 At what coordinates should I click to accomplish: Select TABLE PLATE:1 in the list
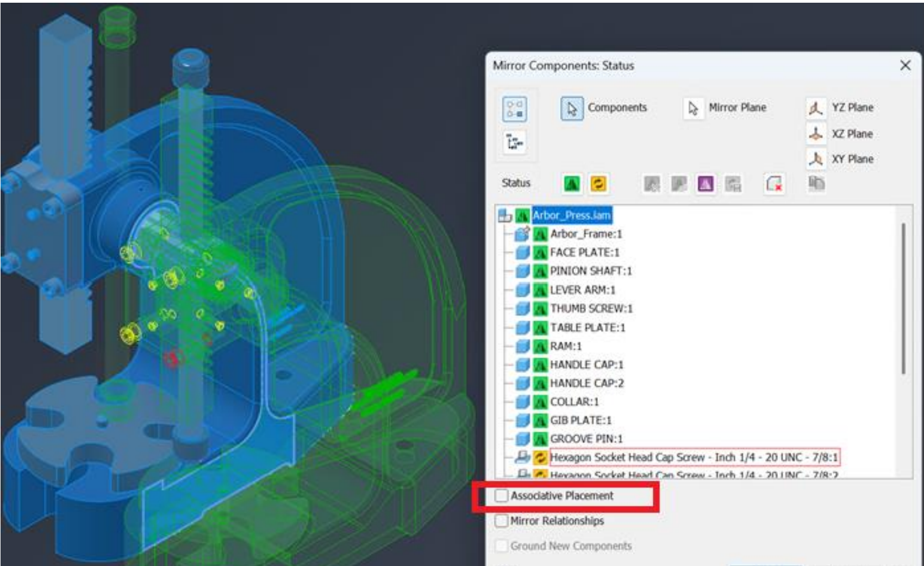(588, 328)
